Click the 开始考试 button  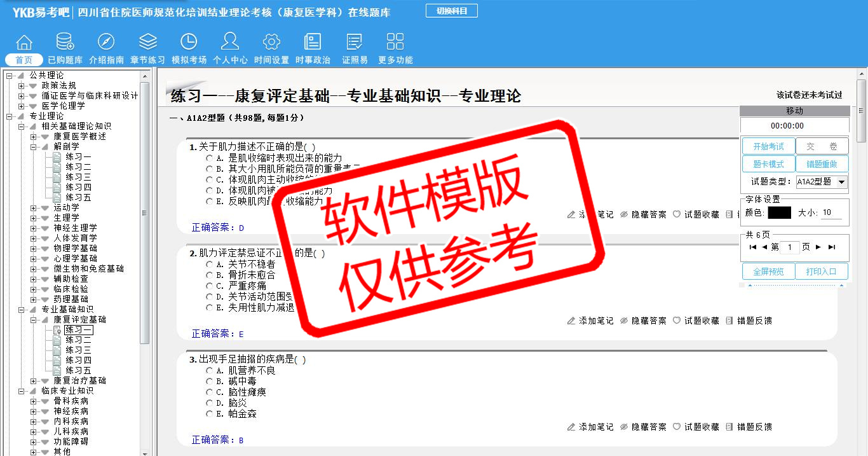tap(768, 146)
